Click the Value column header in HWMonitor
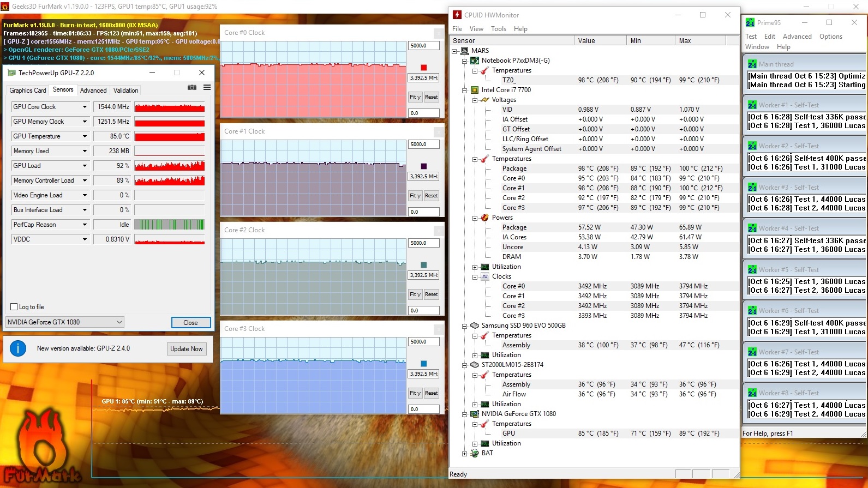This screenshot has width=868, height=488. [x=600, y=41]
